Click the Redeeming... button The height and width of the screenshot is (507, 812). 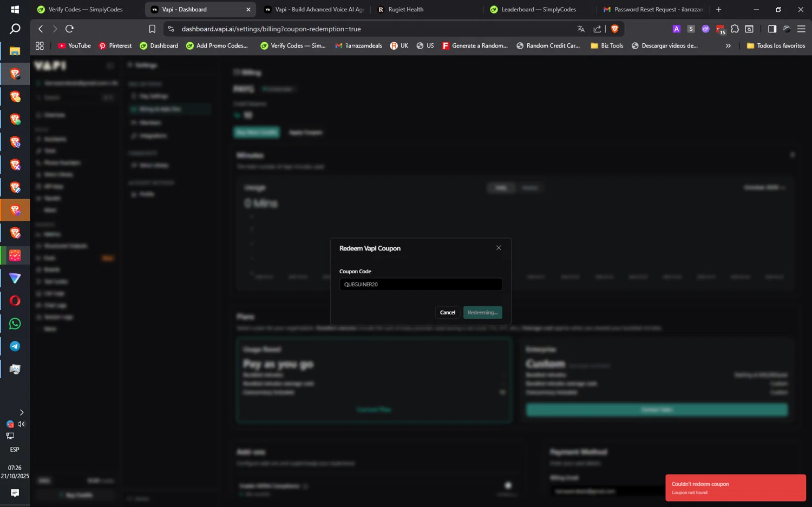(x=482, y=313)
